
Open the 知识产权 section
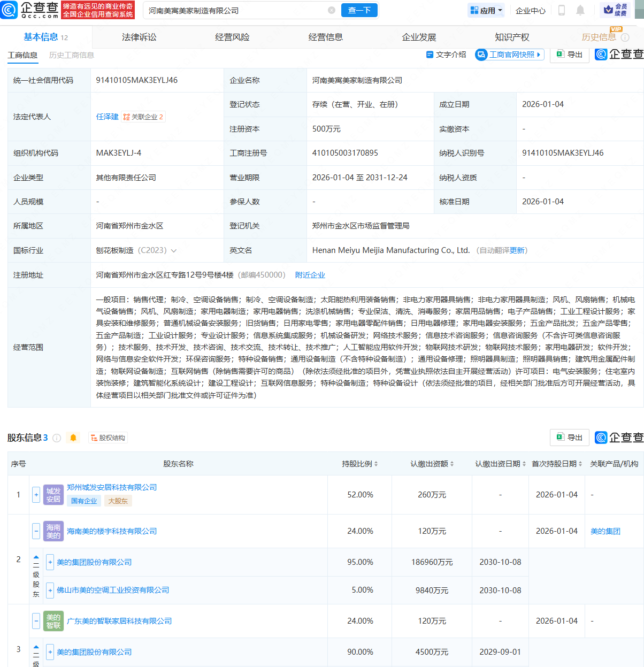[510, 36]
